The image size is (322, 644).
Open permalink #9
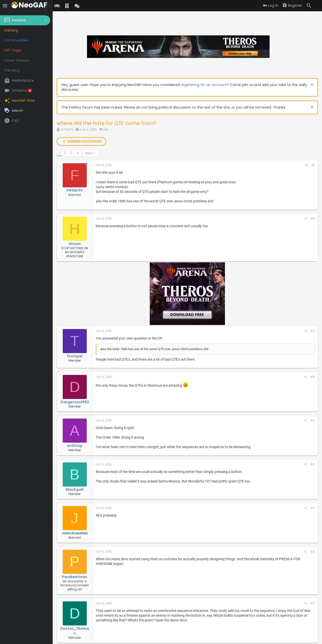pos(312,603)
